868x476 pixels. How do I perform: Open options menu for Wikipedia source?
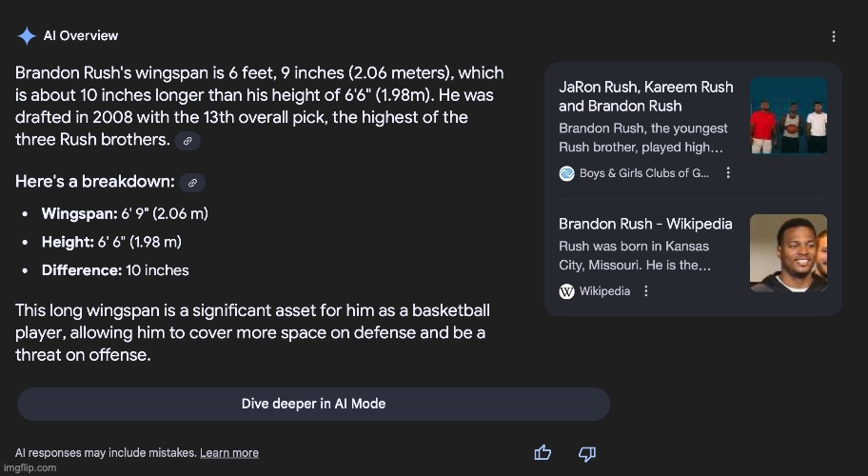[646, 291]
